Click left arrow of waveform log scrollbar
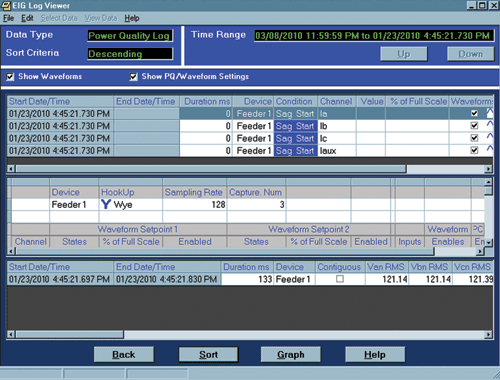Screen dimensions: 500x380 point(11,334)
